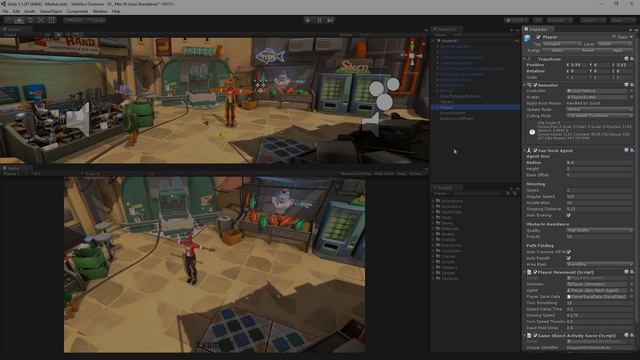Open Animator component help icon
Image resolution: width=640 pixels, height=360 pixels.
coord(626,85)
